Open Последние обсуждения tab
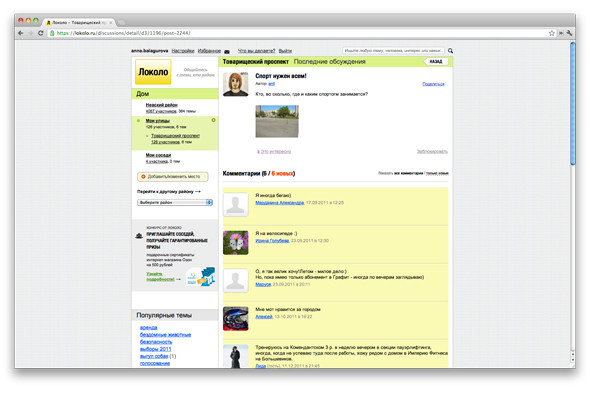 (329, 62)
